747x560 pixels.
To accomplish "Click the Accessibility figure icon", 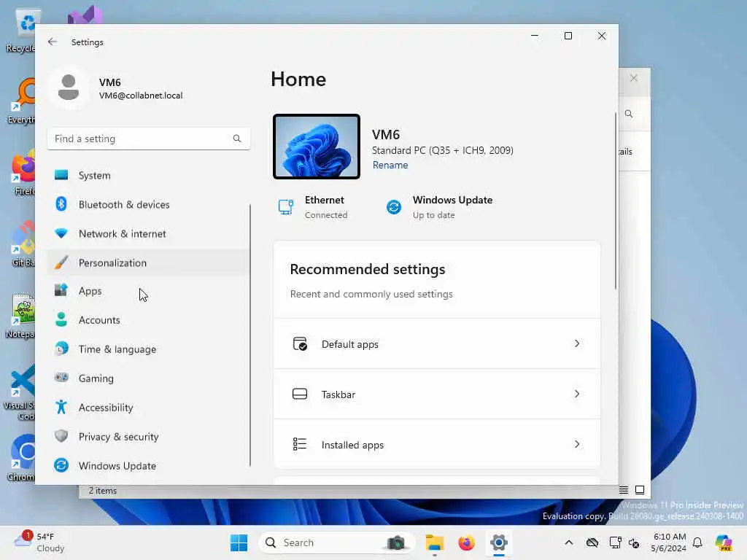I will [61, 407].
